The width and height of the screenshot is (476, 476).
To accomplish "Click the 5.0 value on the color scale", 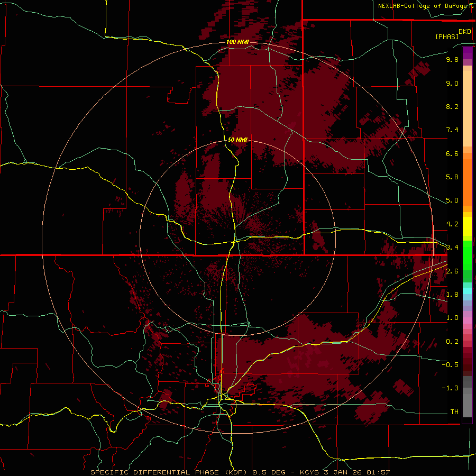I will coord(452,200).
